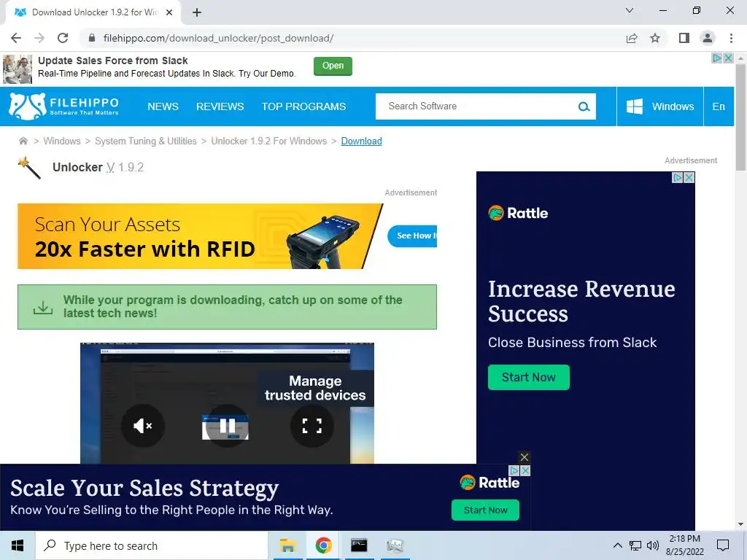
Task: Open System Tuning & Utilities breadcrumb
Action: point(146,141)
